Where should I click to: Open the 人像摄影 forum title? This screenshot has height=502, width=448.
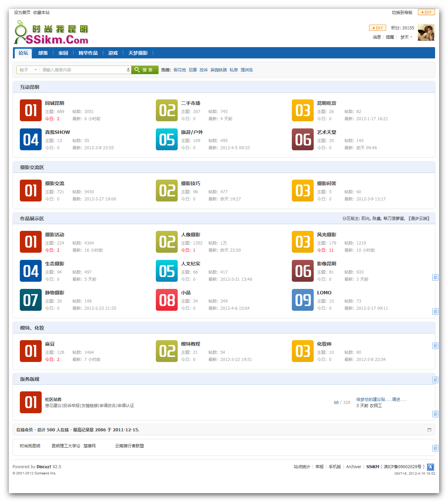coord(191,235)
